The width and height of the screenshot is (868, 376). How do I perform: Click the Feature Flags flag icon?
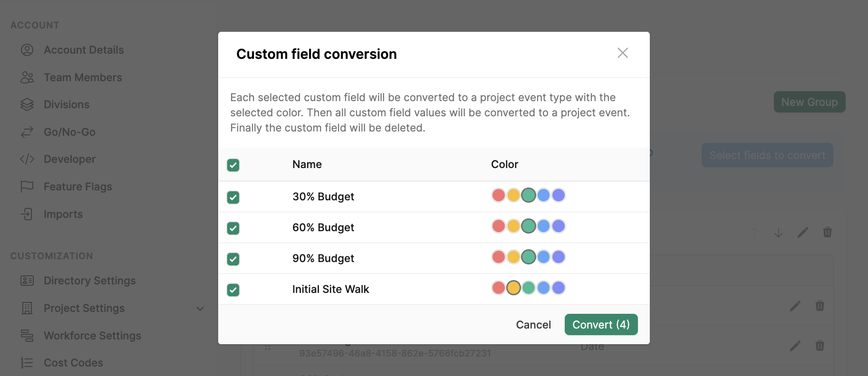[x=27, y=187]
